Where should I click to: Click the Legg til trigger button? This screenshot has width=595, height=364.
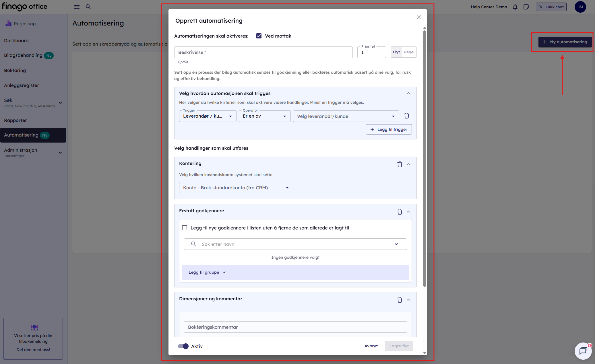(389, 129)
